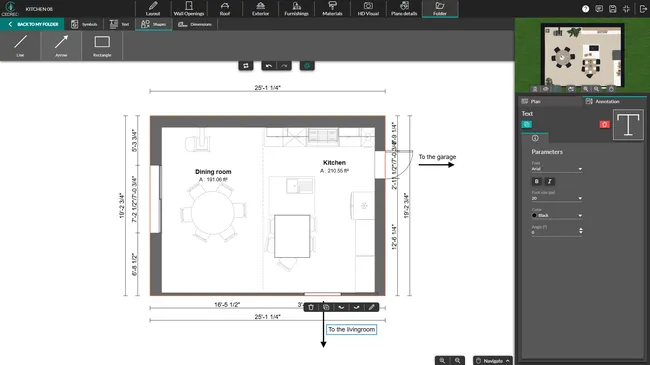
Task: Toggle fullscreen collapse icon in header
Action: 626,9
